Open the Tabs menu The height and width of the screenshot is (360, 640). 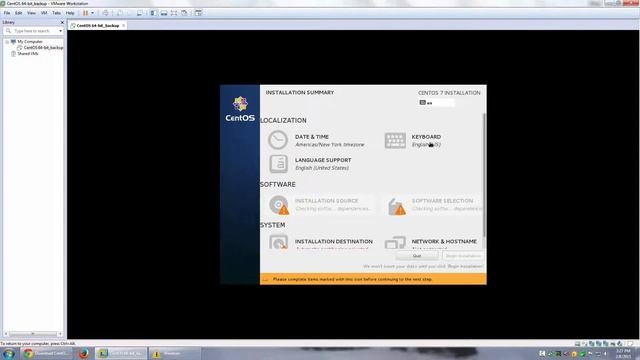[x=56, y=13]
